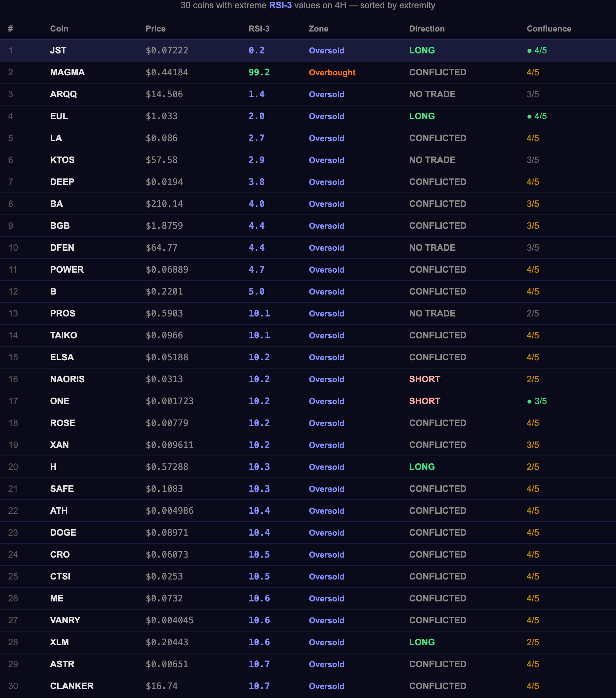This screenshot has width=616, height=698.
Task: Click the price $64.77 for DFEN
Action: click(162, 248)
